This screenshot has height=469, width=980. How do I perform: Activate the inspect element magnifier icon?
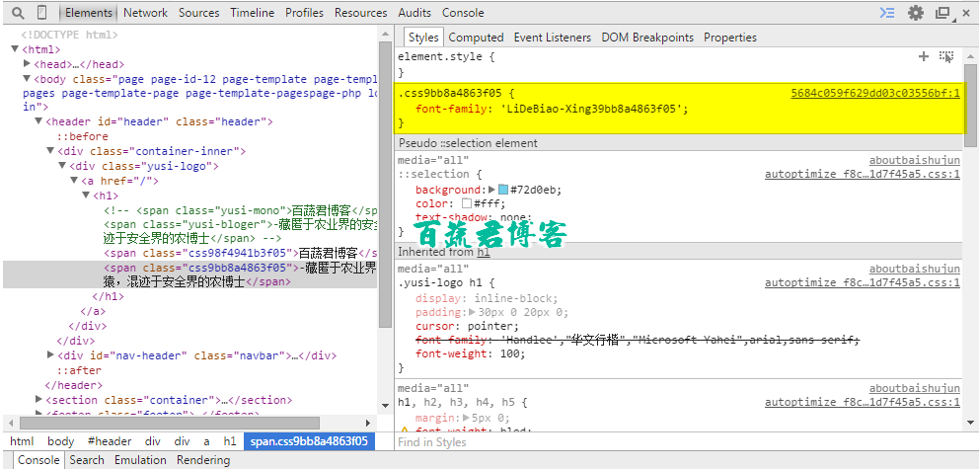pyautogui.click(x=18, y=13)
